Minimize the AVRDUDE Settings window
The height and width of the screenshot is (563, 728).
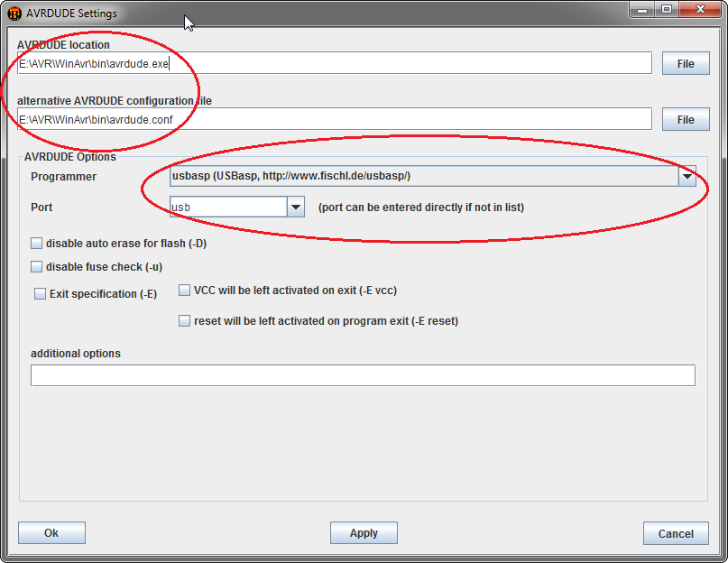click(642, 9)
